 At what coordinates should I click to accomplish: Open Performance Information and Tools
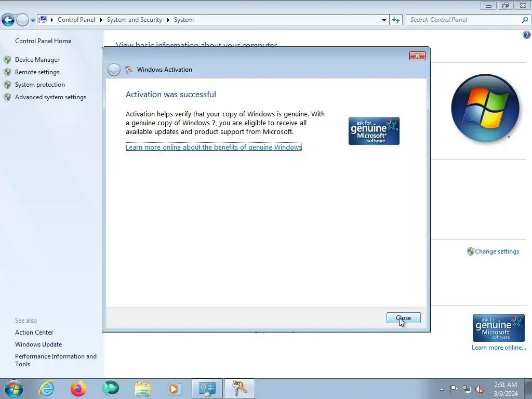point(56,360)
